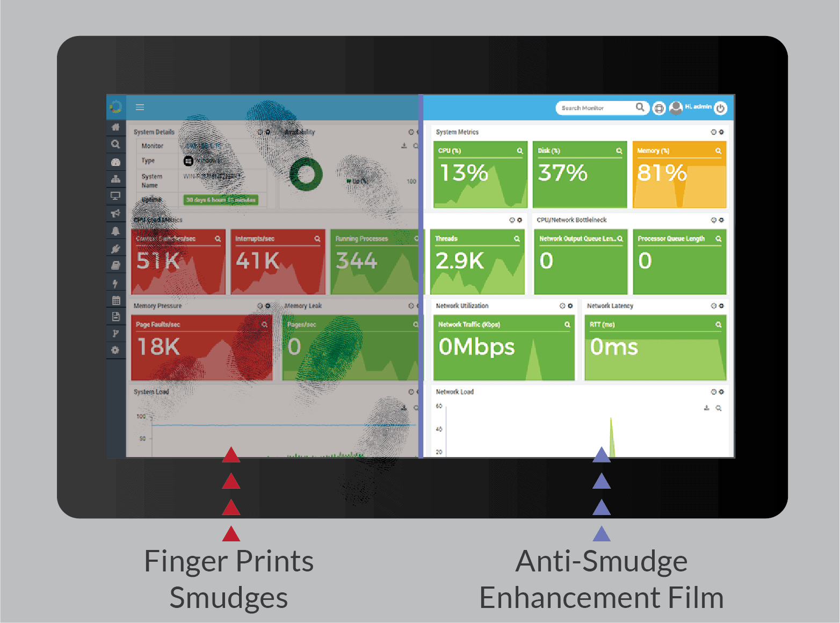
Task: Open Network Latency panel gear settings
Action: click(x=721, y=306)
